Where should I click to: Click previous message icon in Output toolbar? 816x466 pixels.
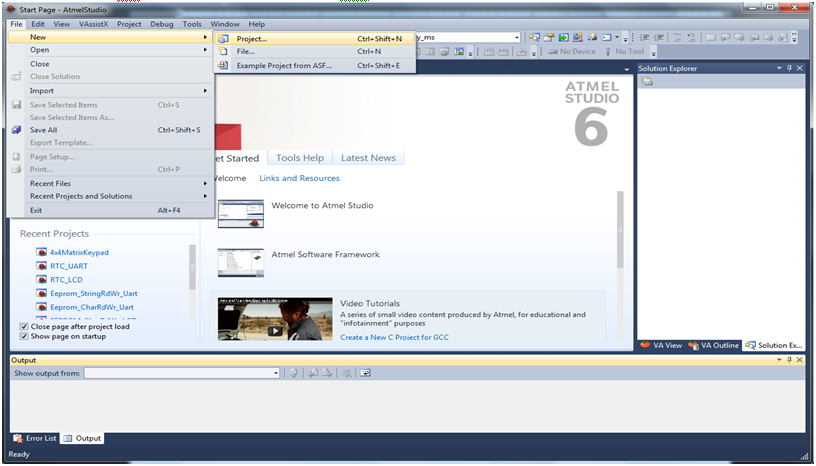[313, 373]
